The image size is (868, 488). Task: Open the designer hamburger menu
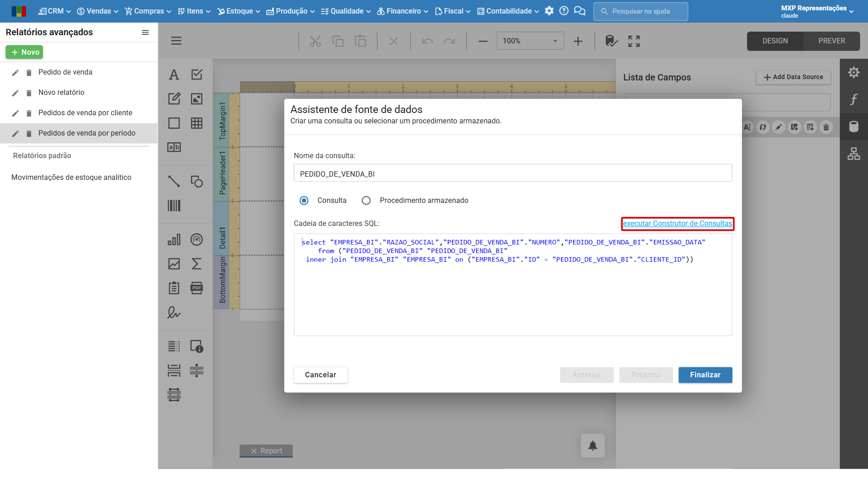tap(176, 41)
